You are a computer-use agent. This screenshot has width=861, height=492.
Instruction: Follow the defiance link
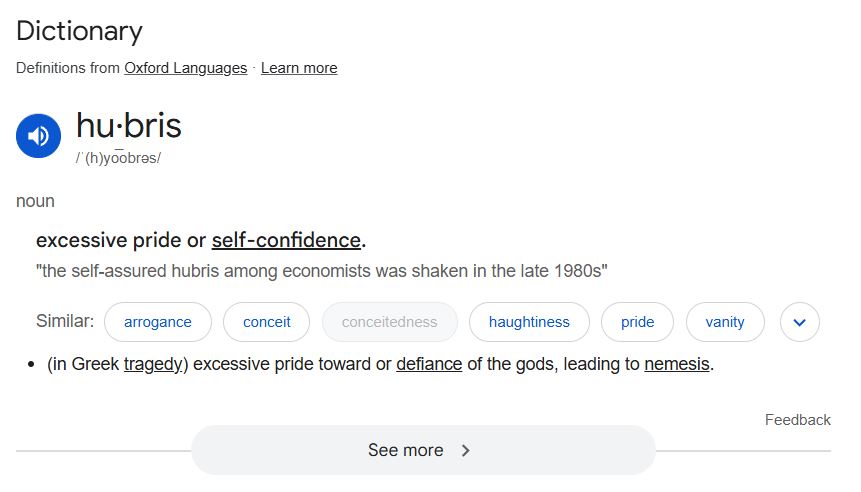[429, 364]
